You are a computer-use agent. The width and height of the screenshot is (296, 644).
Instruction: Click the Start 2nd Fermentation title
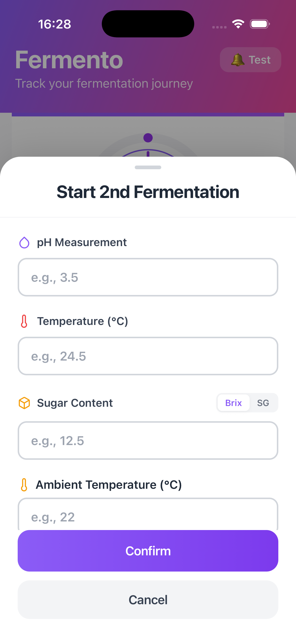click(x=148, y=192)
